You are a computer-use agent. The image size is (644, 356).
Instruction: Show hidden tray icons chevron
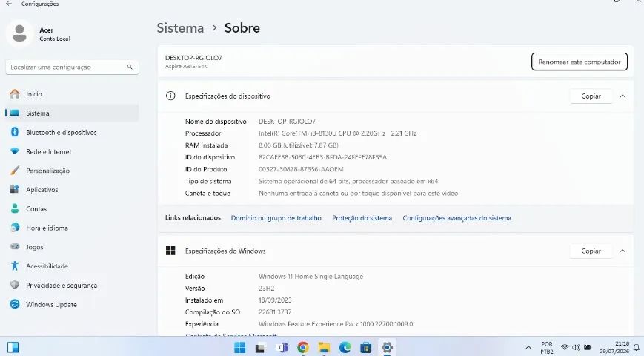click(528, 348)
